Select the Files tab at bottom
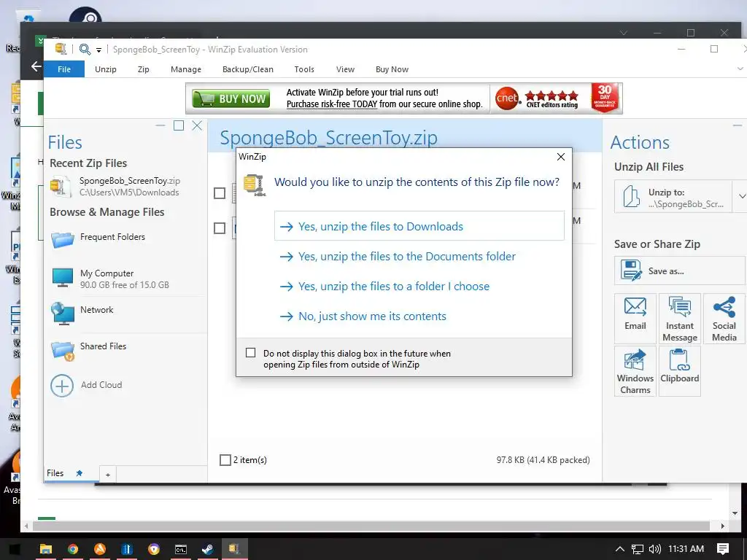Screen dimensions: 747x560 click(55, 472)
